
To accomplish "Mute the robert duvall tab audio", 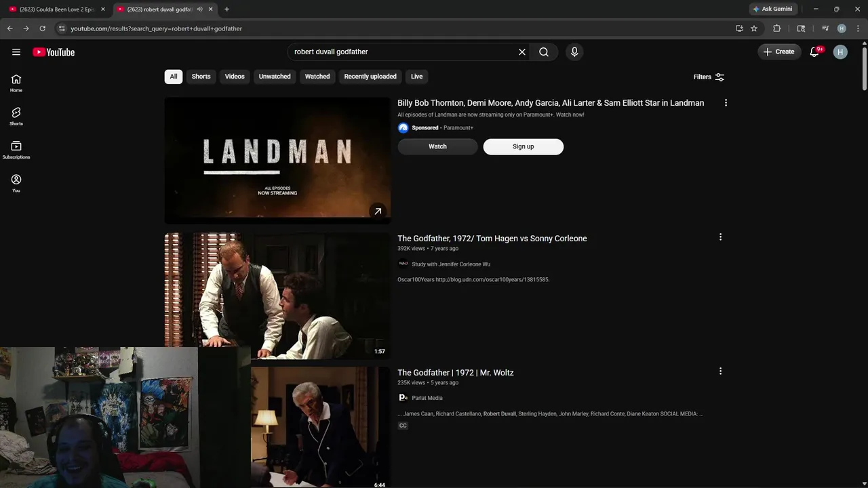I will tap(200, 9).
